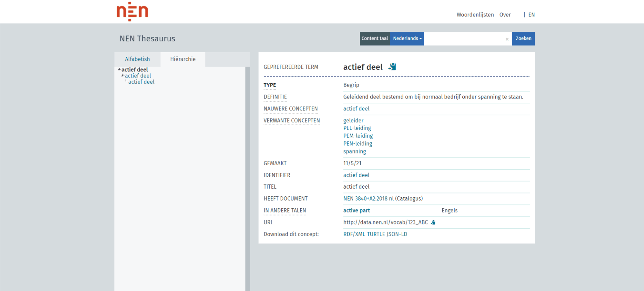The image size is (644, 291).
Task: Open related concept PEL-leiding
Action: (x=357, y=128)
